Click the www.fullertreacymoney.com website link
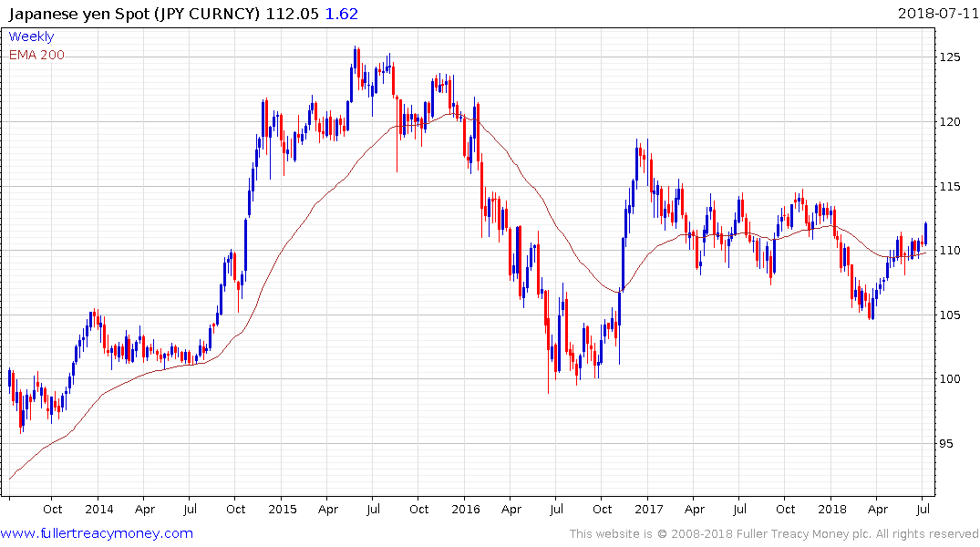980x547 pixels. point(97,533)
